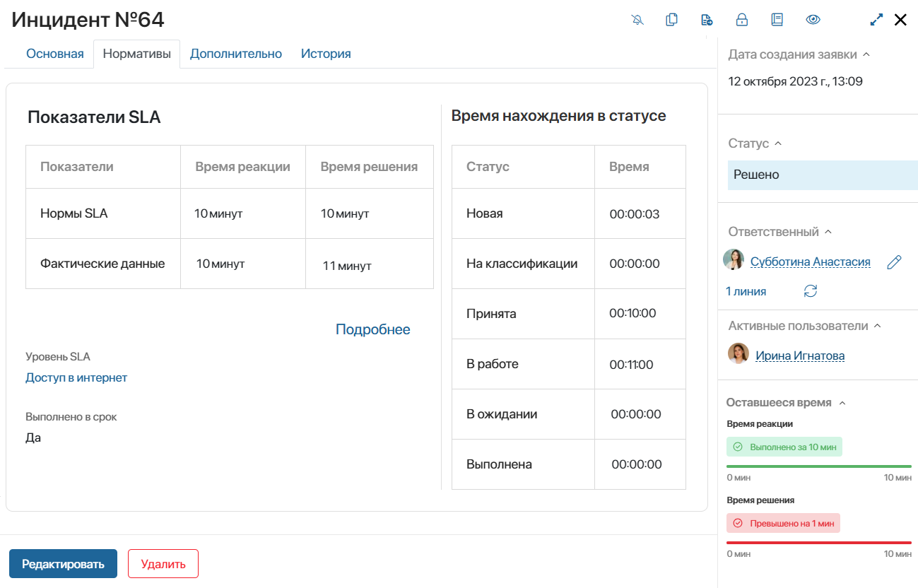Collapse the Ответственный section chevron
This screenshot has height=588, width=918.
click(828, 232)
